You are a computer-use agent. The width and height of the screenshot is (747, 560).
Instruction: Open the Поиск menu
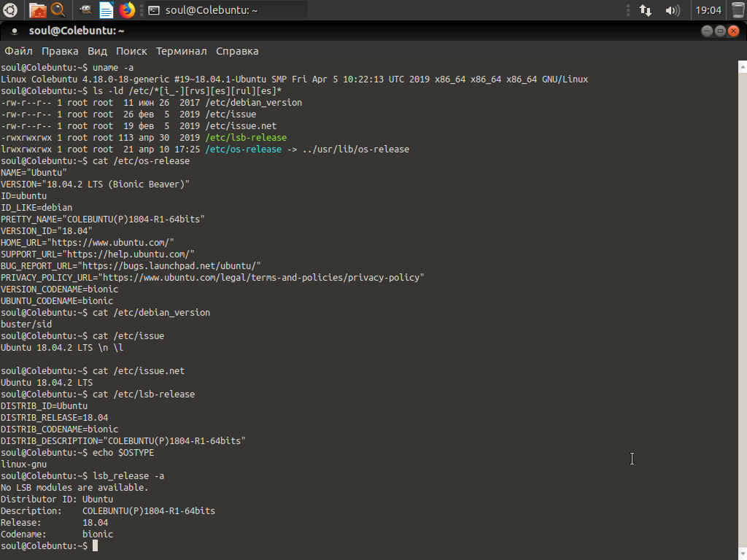pos(131,51)
